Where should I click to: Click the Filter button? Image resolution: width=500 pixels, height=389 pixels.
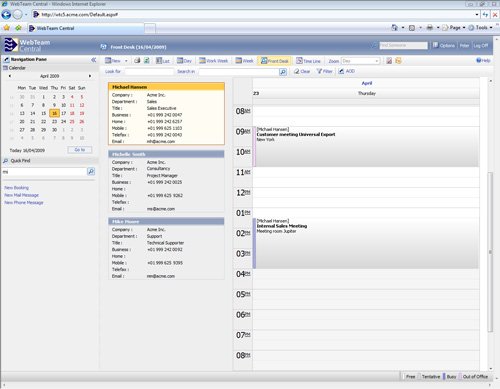click(x=325, y=71)
